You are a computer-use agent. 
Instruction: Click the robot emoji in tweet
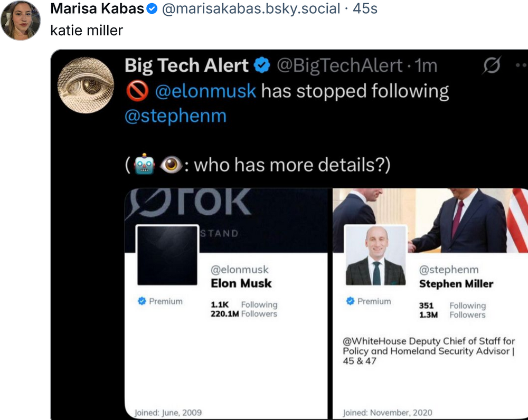click(x=144, y=165)
